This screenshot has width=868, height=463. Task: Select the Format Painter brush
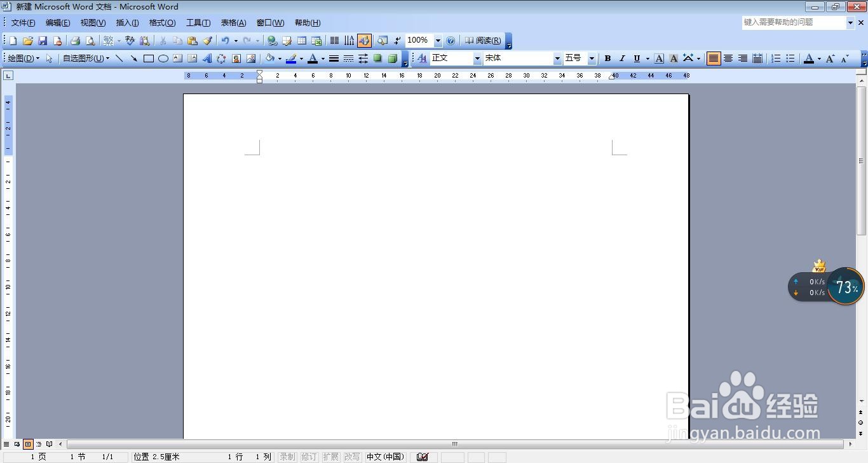(207, 41)
